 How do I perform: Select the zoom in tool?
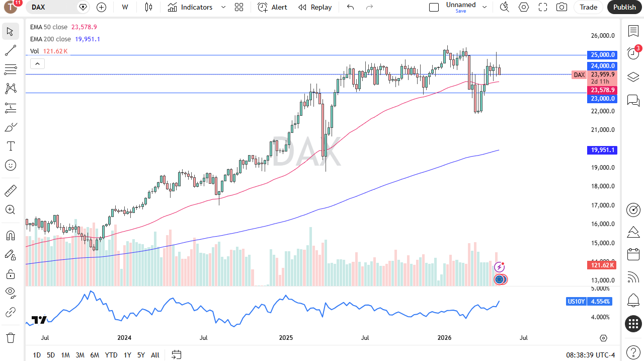(x=10, y=210)
